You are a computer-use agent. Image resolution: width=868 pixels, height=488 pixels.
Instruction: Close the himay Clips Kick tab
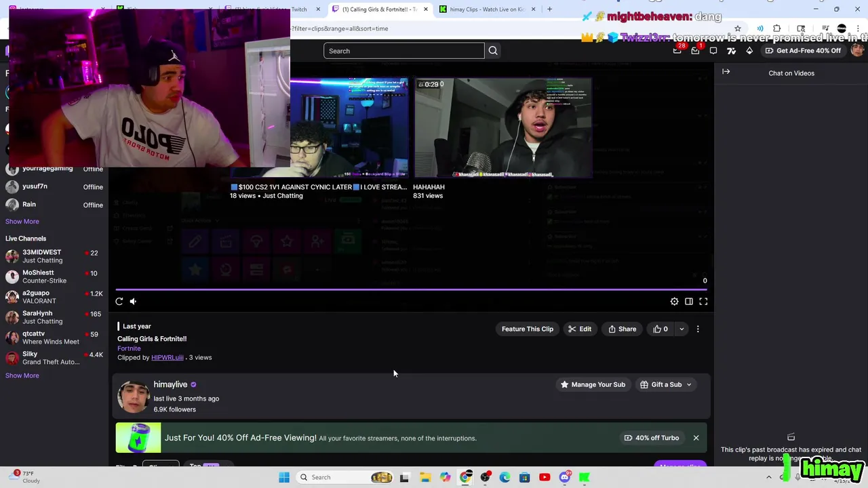click(x=533, y=9)
